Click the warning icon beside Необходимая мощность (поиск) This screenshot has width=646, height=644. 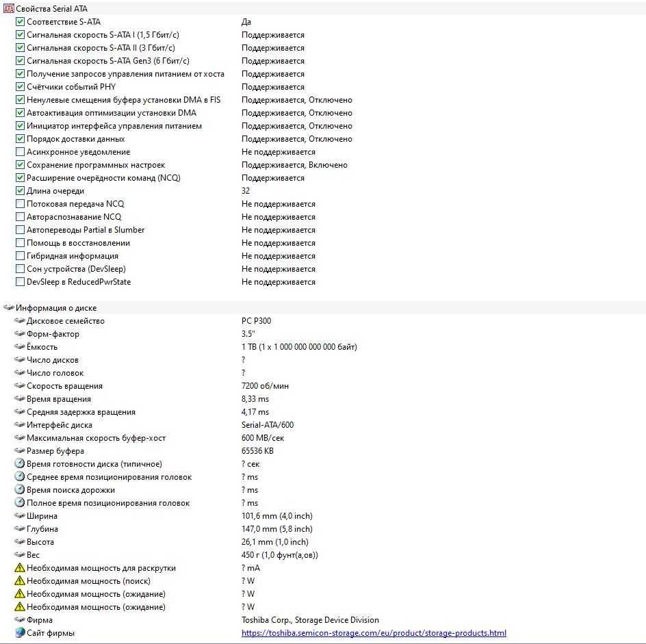(x=19, y=580)
